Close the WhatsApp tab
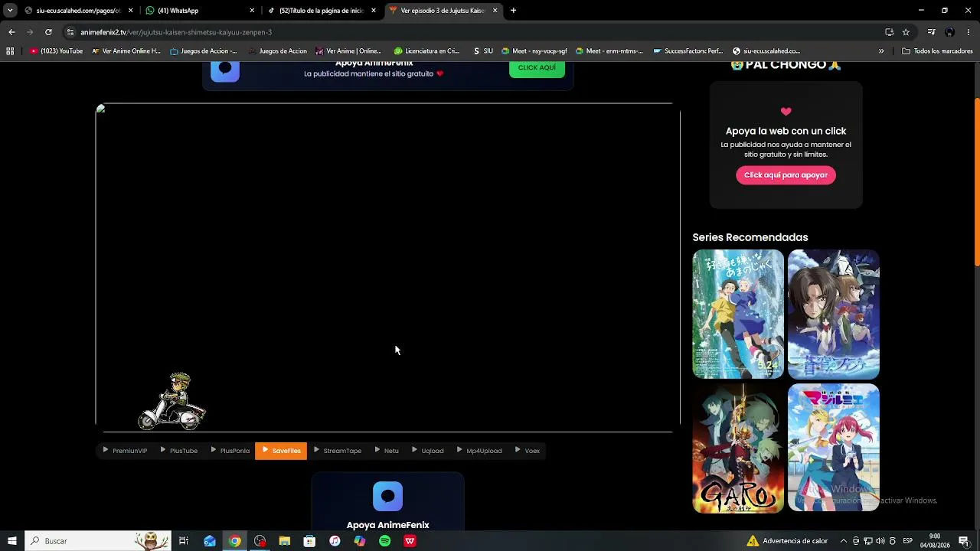 [252, 11]
